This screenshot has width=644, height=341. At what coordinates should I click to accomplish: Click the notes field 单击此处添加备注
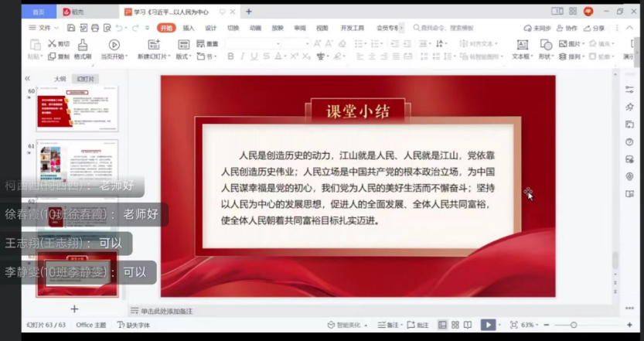pyautogui.click(x=166, y=311)
